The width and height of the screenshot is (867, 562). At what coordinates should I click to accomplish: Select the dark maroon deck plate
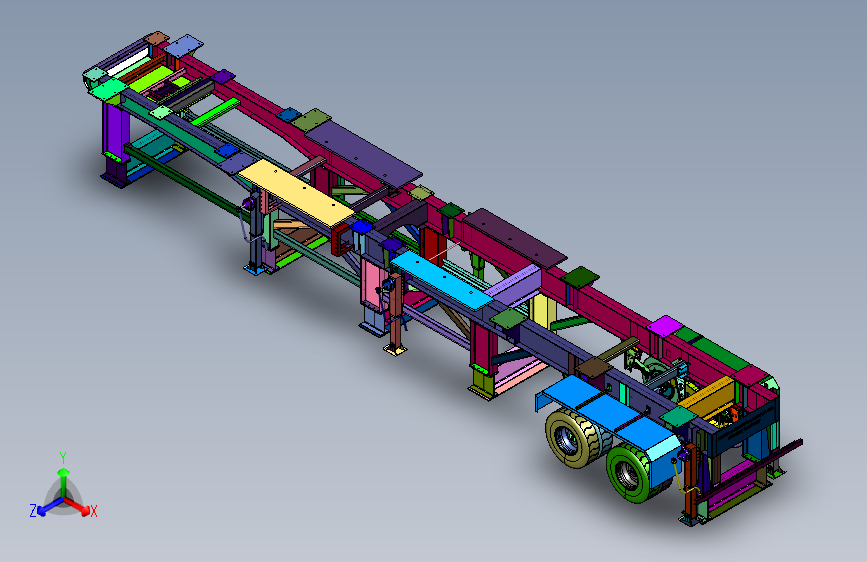[515, 239]
